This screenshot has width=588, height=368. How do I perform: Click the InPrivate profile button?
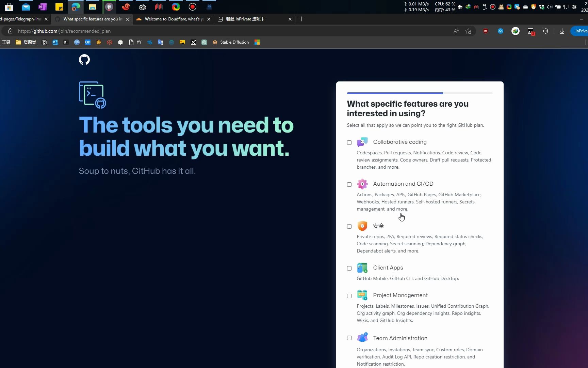(580, 31)
